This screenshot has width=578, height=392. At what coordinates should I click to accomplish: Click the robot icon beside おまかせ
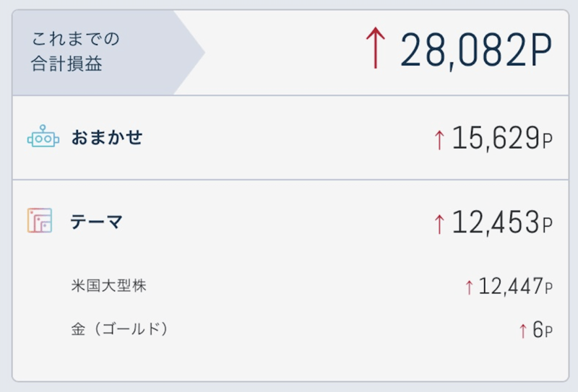tap(43, 136)
